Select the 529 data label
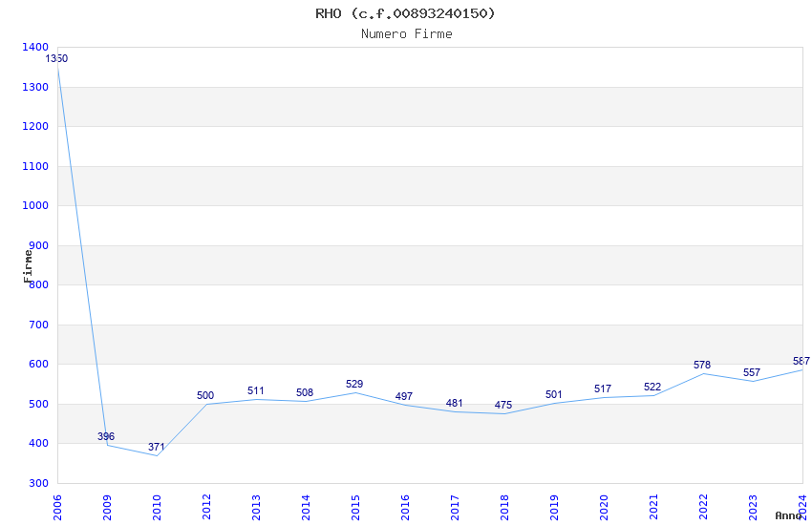The height and width of the screenshot is (525, 812). coord(354,385)
